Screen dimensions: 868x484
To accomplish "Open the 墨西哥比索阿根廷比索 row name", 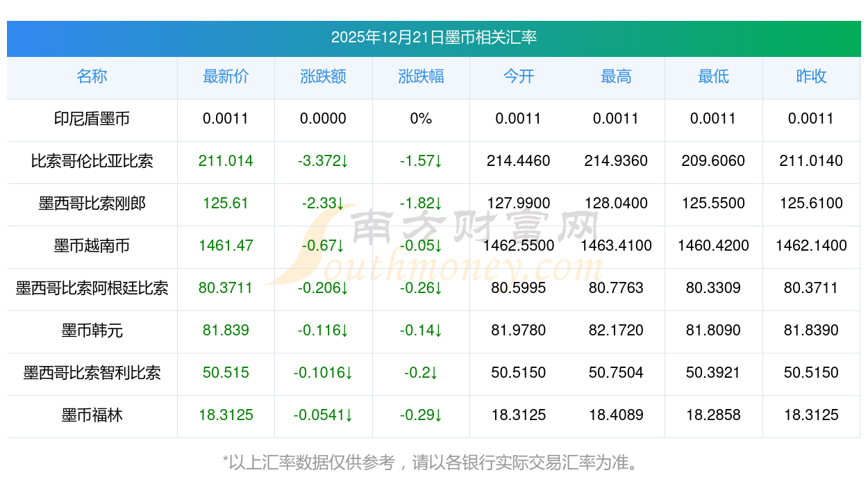I will (x=92, y=288).
